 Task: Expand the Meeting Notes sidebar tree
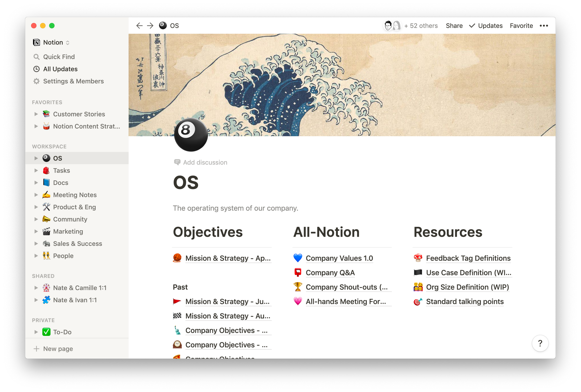coord(36,195)
